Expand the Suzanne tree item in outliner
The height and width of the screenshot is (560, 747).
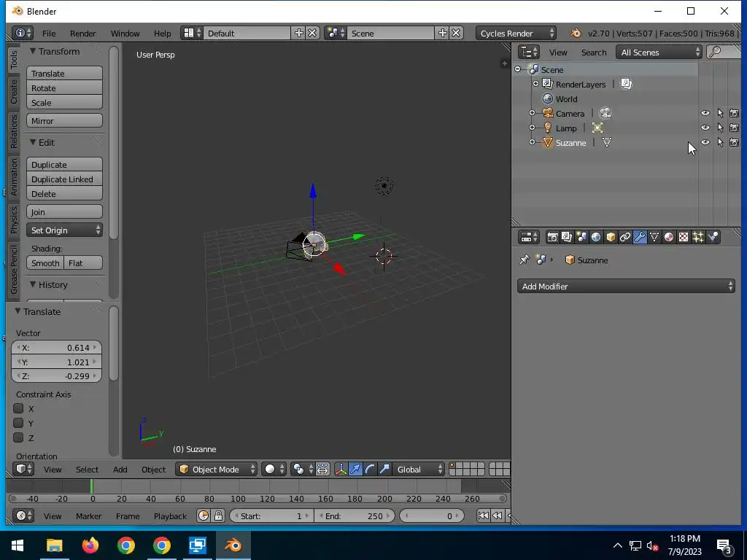pyautogui.click(x=532, y=142)
